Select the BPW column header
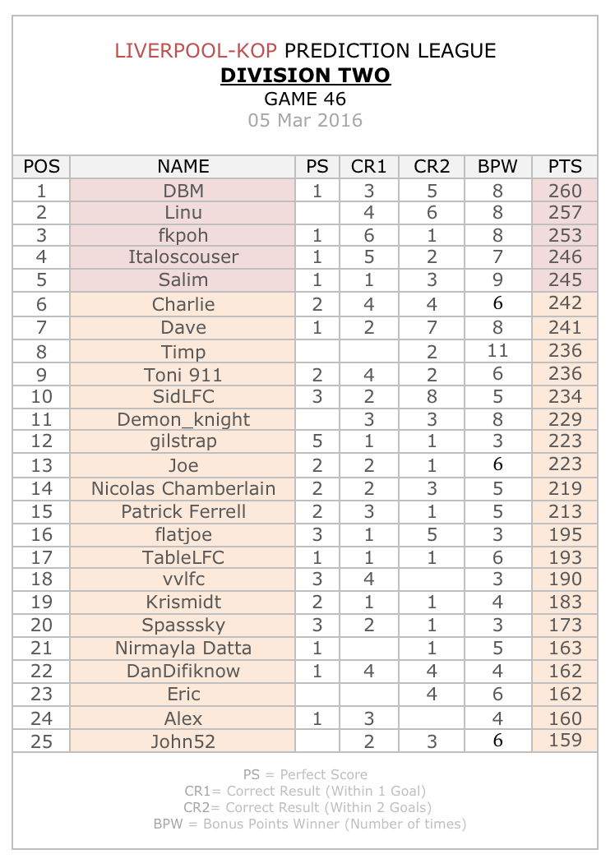This screenshot has width=615, height=868. tap(497, 167)
